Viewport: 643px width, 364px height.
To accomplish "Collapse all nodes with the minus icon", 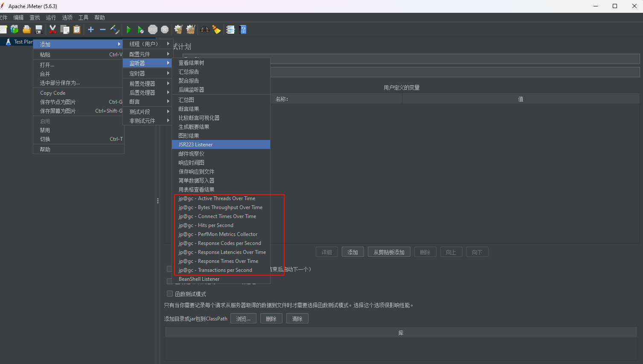I will click(102, 29).
